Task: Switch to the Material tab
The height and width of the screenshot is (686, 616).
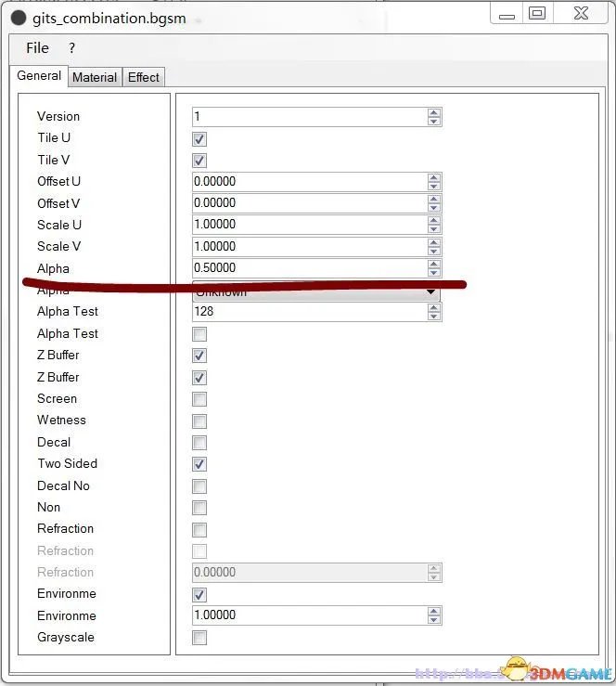Action: click(x=95, y=78)
